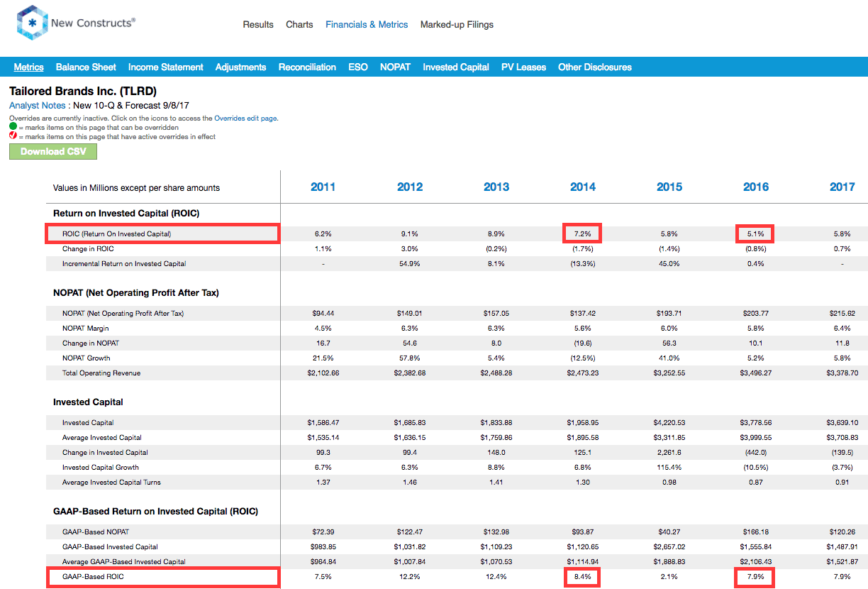Select the Invested Capital Growth row label
The image size is (868, 589).
(100, 467)
